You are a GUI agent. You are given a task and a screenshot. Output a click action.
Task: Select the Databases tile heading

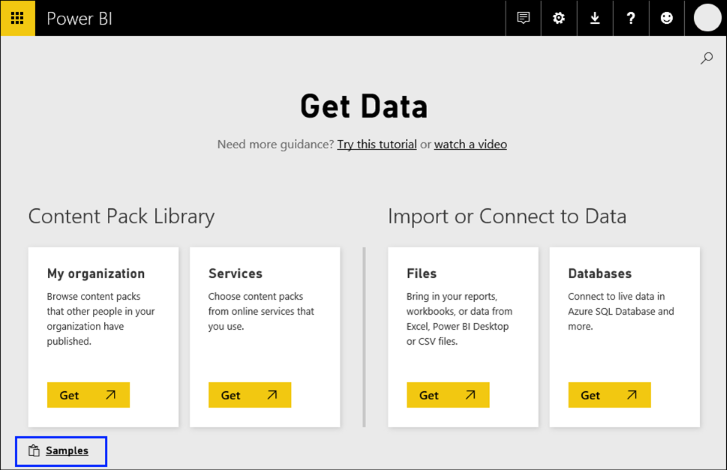(600, 273)
